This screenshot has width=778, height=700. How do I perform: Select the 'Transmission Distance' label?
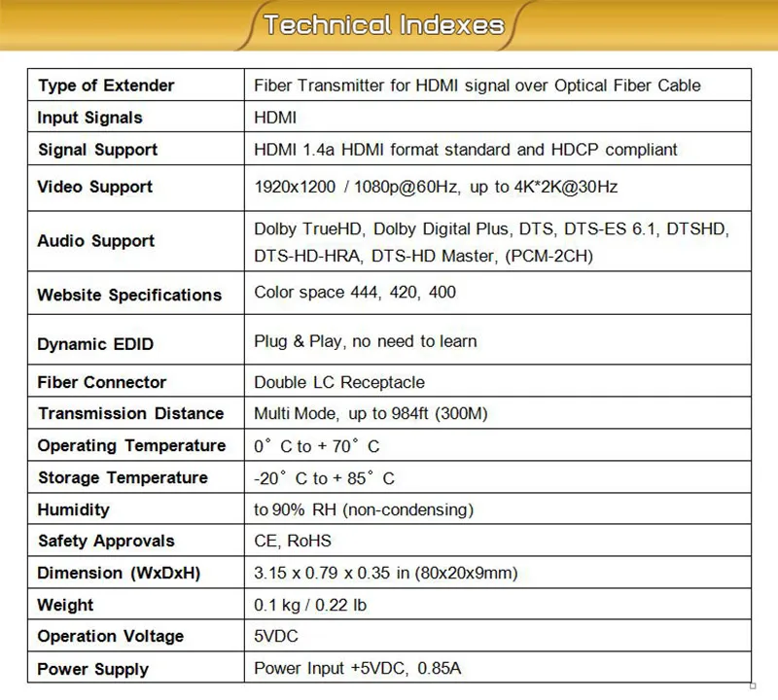[x=131, y=414]
